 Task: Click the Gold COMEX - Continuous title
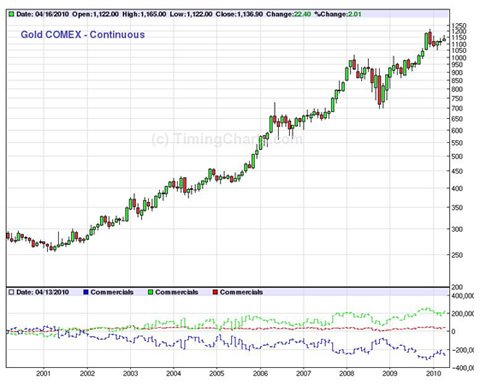click(x=83, y=35)
